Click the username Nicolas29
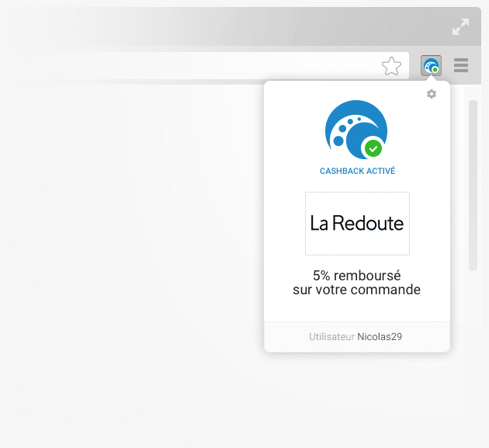 [380, 337]
